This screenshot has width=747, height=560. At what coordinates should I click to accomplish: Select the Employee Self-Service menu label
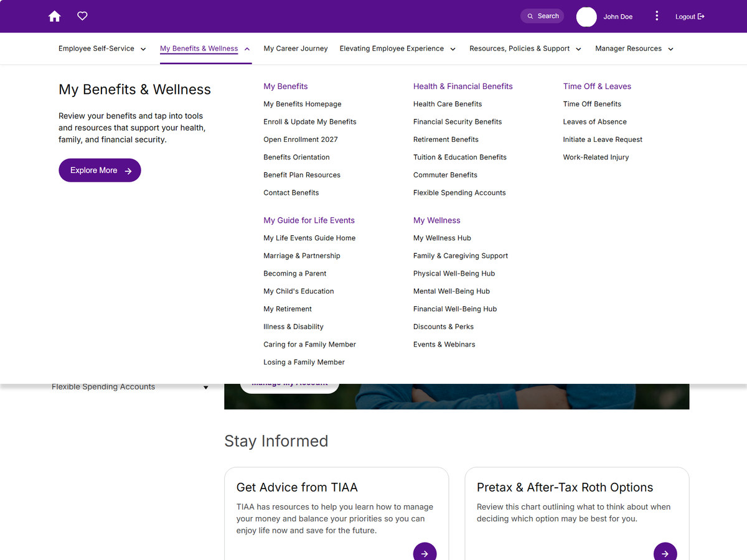coord(96,49)
